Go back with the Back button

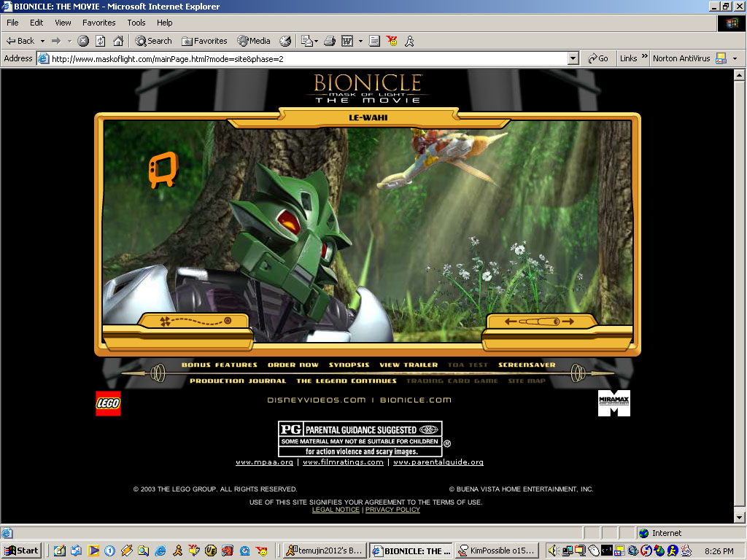tap(20, 41)
